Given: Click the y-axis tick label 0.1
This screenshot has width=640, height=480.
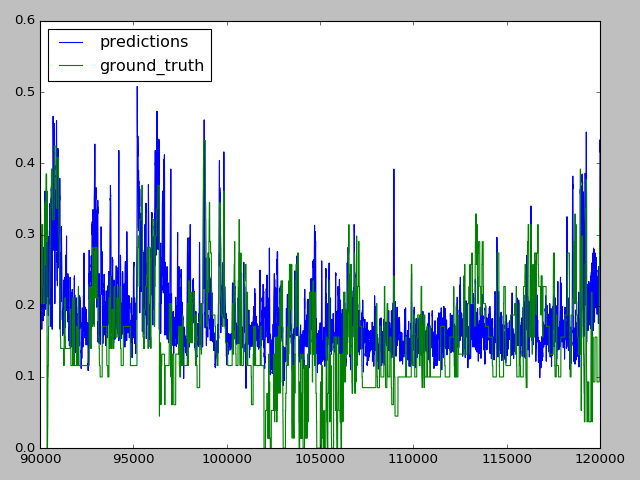Looking at the screenshot, I should pos(25,376).
